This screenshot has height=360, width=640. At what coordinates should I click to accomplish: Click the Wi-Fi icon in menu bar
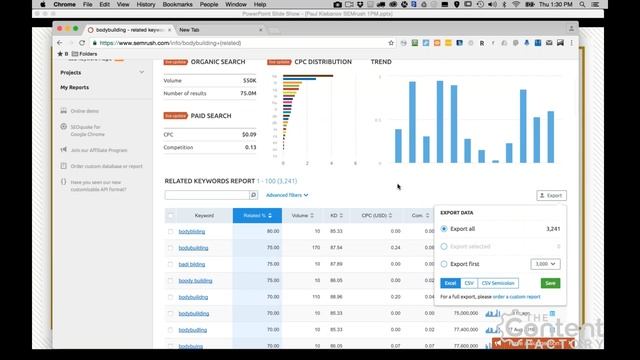[516, 4]
